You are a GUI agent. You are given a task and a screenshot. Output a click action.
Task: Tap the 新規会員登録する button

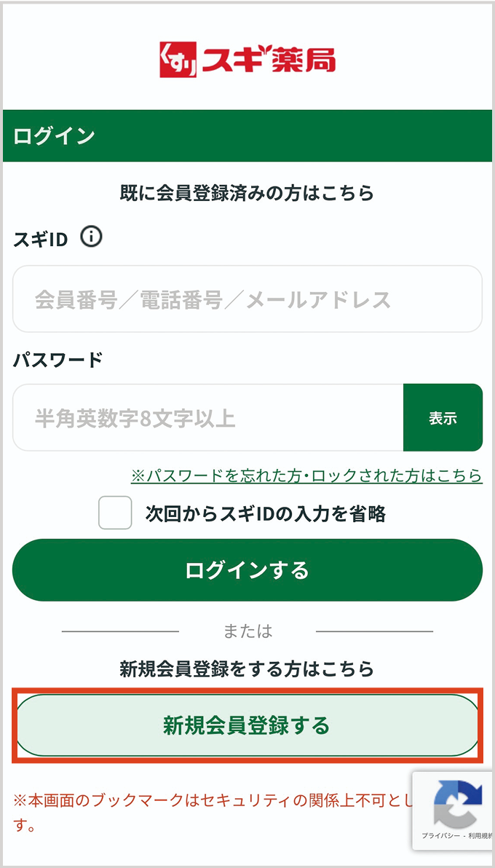pos(247,725)
